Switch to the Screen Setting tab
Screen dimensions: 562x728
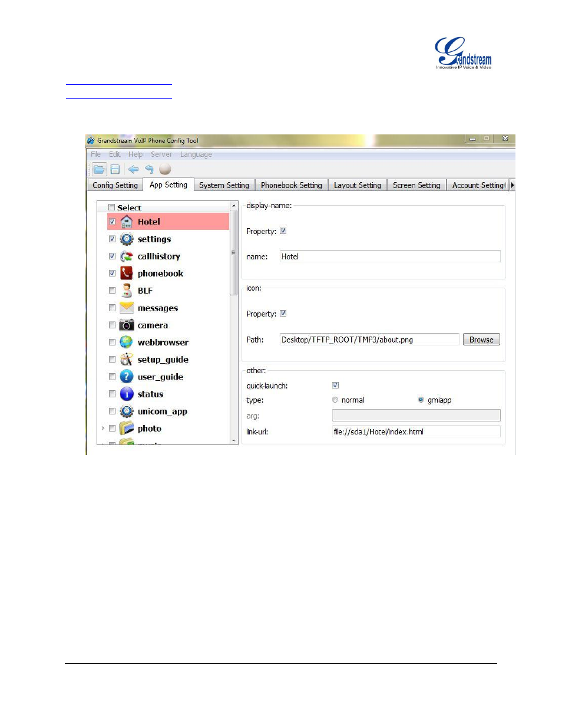click(417, 185)
